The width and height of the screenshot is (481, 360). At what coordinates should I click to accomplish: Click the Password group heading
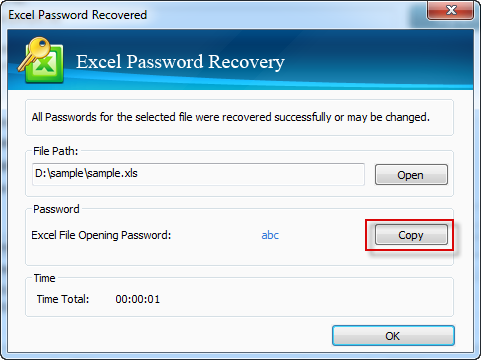tap(56, 209)
